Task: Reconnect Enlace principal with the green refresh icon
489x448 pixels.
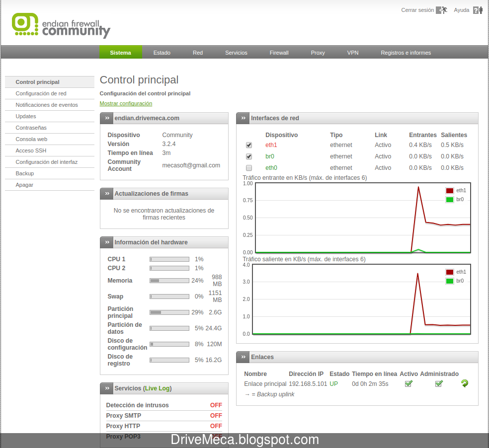Action: [x=464, y=383]
